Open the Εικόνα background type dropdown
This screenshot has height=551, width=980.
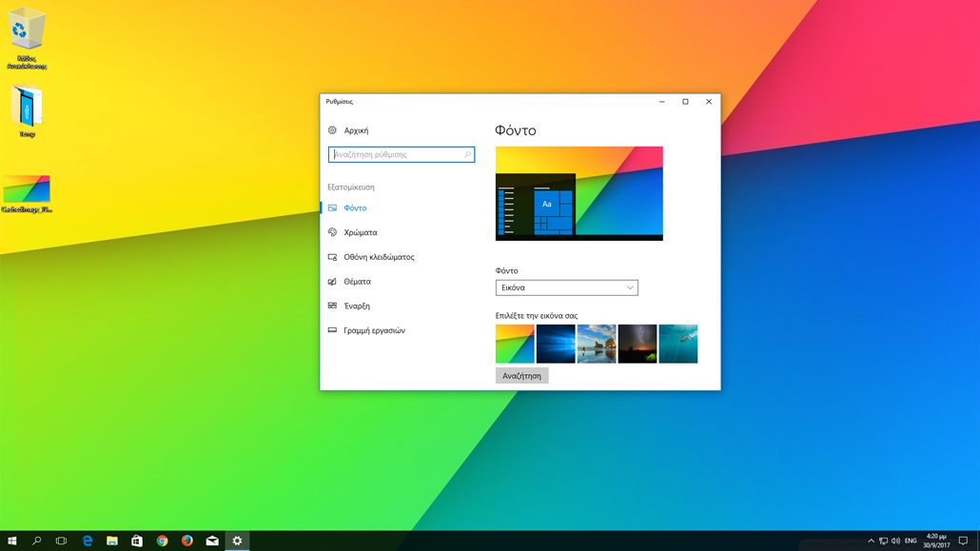[566, 287]
